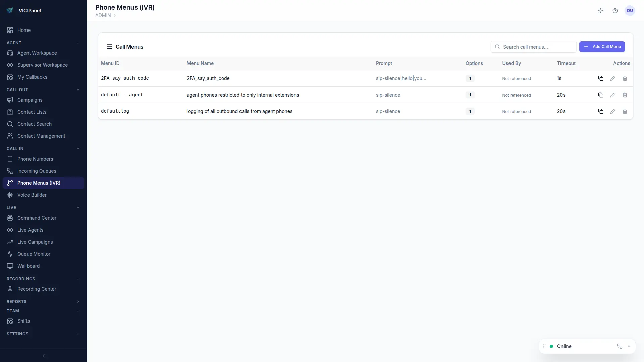
Task: Open Contact Search in the sidebar
Action: (34, 124)
